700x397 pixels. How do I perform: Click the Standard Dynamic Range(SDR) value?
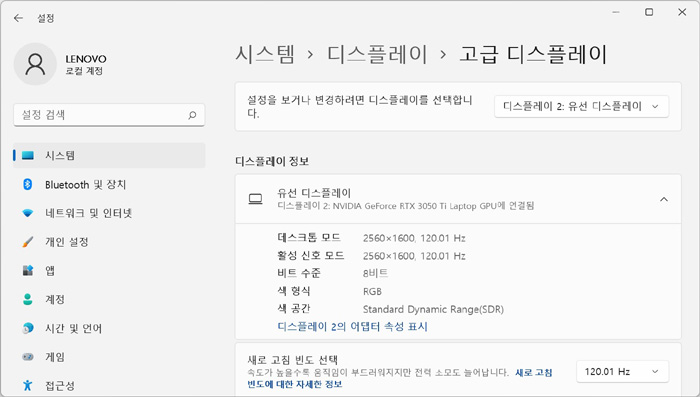[433, 309]
